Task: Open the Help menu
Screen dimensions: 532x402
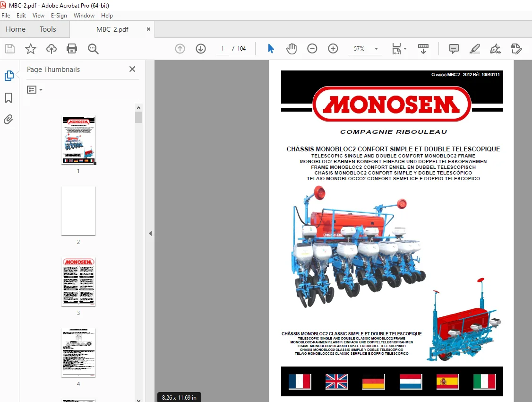Action: [107, 16]
